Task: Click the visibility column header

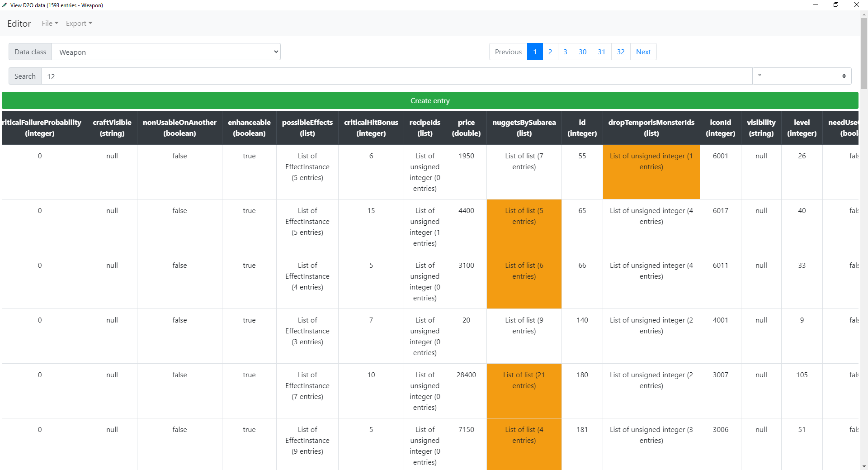Action: pyautogui.click(x=761, y=128)
